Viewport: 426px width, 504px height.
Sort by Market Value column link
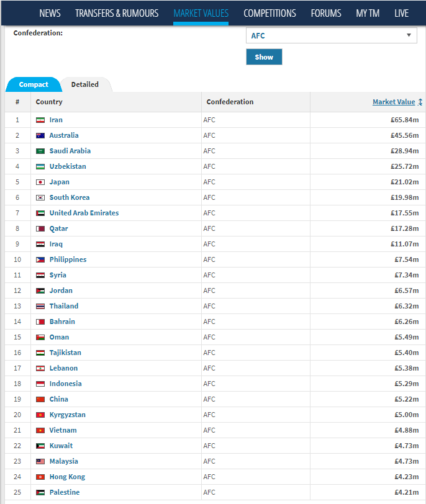[394, 102]
